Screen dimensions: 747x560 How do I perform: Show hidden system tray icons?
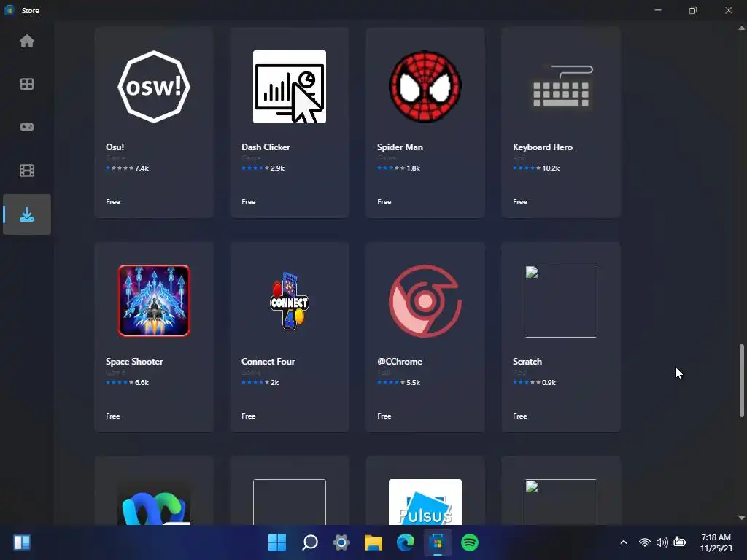click(x=624, y=542)
